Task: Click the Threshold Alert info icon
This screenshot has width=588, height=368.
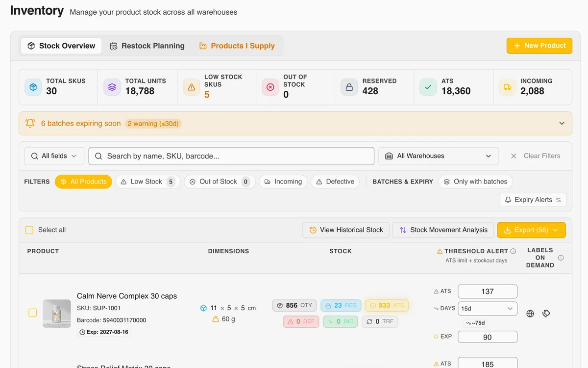Action: click(x=513, y=251)
